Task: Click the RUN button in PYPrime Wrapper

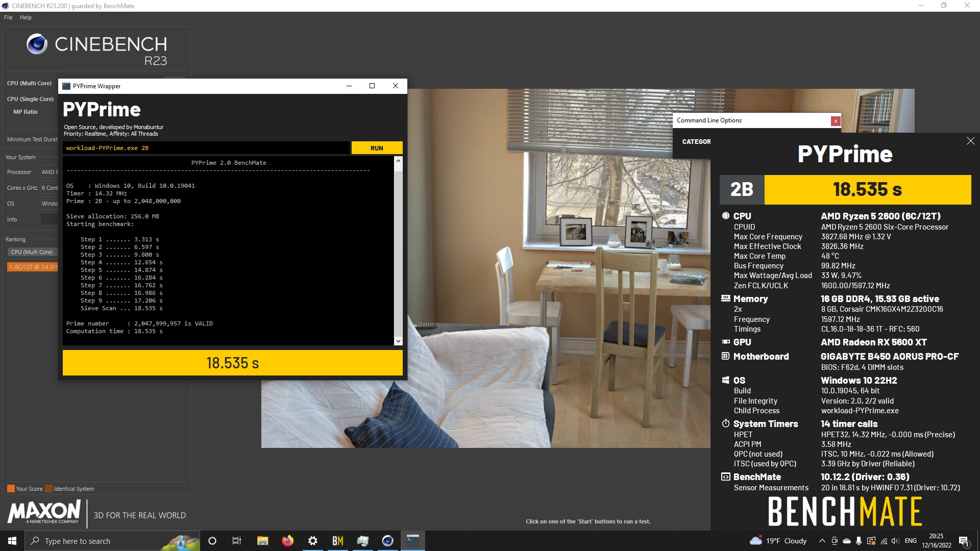Action: (377, 148)
